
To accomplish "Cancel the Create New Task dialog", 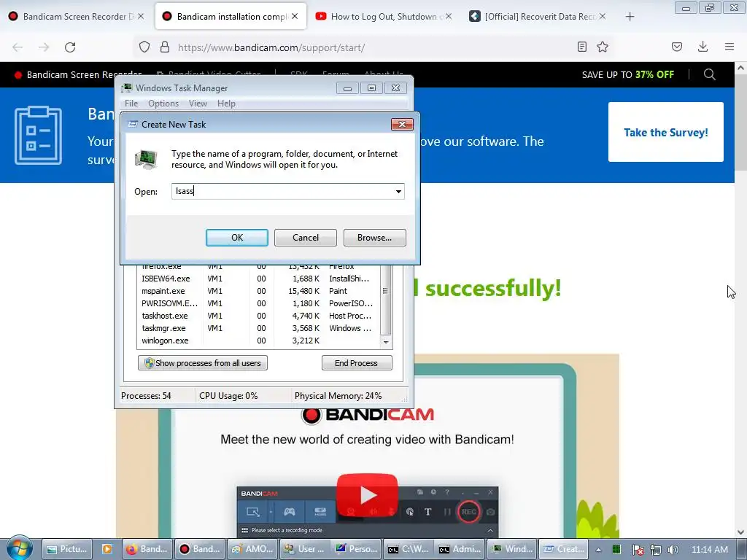I will click(306, 238).
